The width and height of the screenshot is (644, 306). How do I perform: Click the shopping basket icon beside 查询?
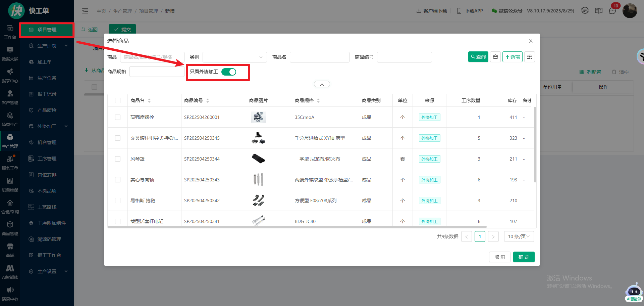click(495, 57)
